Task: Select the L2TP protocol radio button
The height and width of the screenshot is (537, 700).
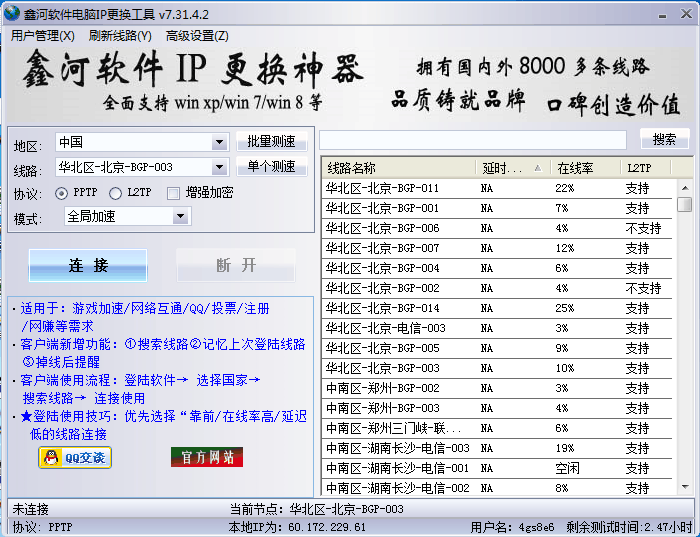Action: (x=115, y=193)
